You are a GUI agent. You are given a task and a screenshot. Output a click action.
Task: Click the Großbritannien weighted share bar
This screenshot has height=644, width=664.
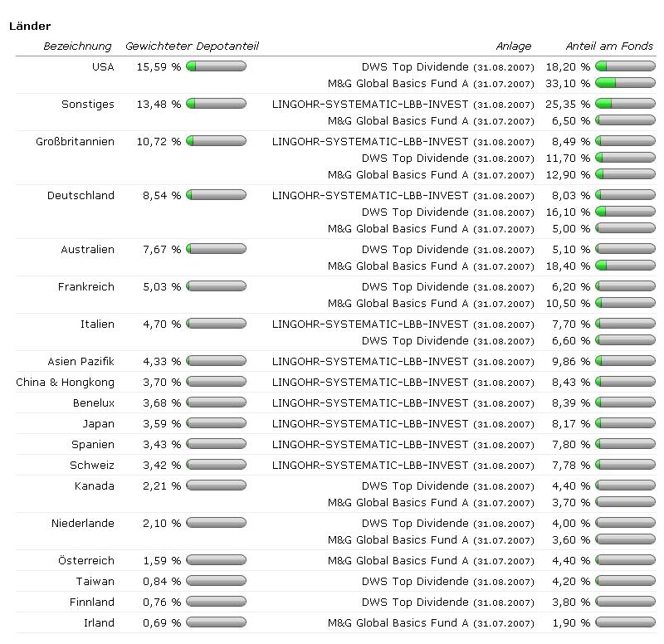click(x=216, y=141)
